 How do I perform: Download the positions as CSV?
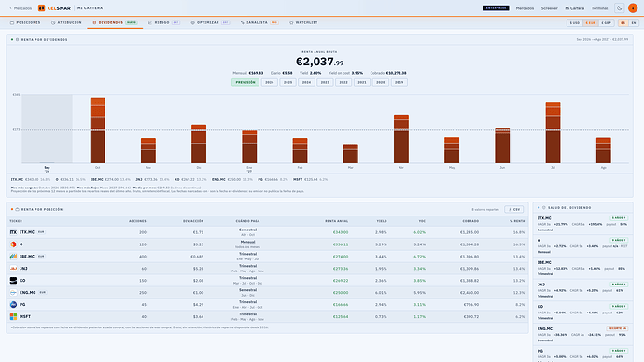[514, 209]
